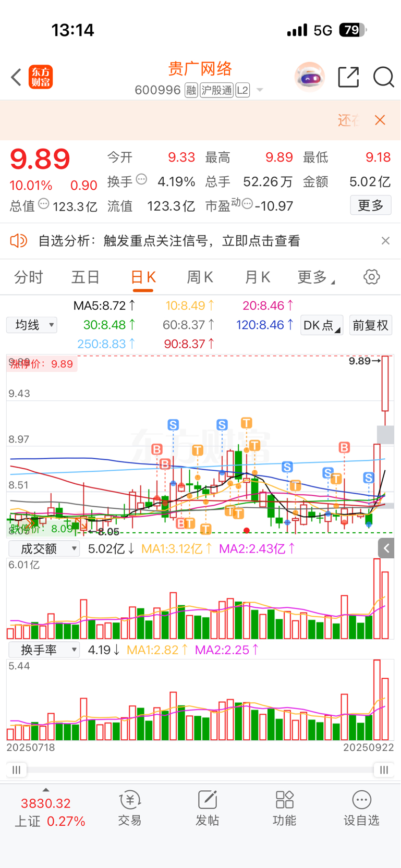Open the 换手率 indicator dropdown
Screen dimensions: 401x868
[x=44, y=650]
